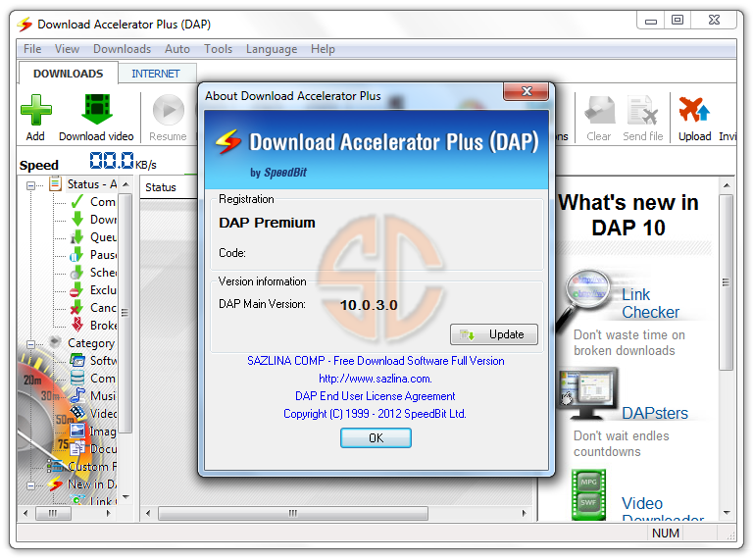Select the Canceled status icon
Screen dimensions: 753x560
click(x=76, y=307)
